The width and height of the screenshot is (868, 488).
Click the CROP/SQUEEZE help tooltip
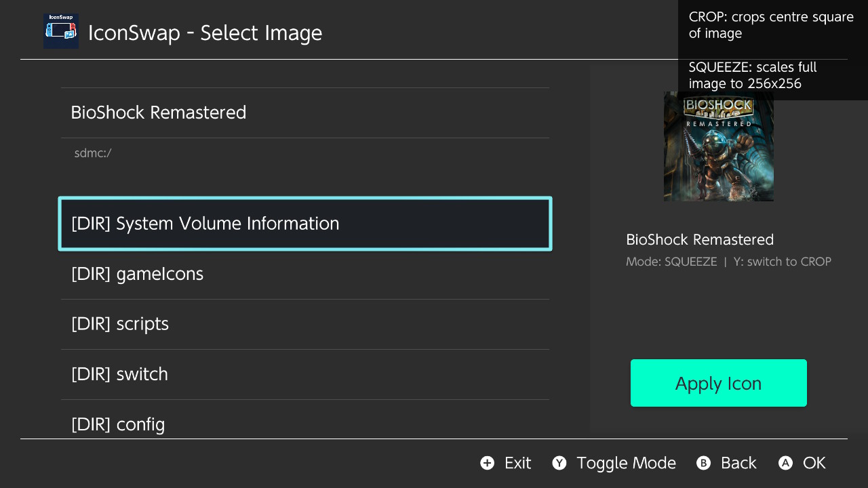pyautogui.click(x=773, y=50)
